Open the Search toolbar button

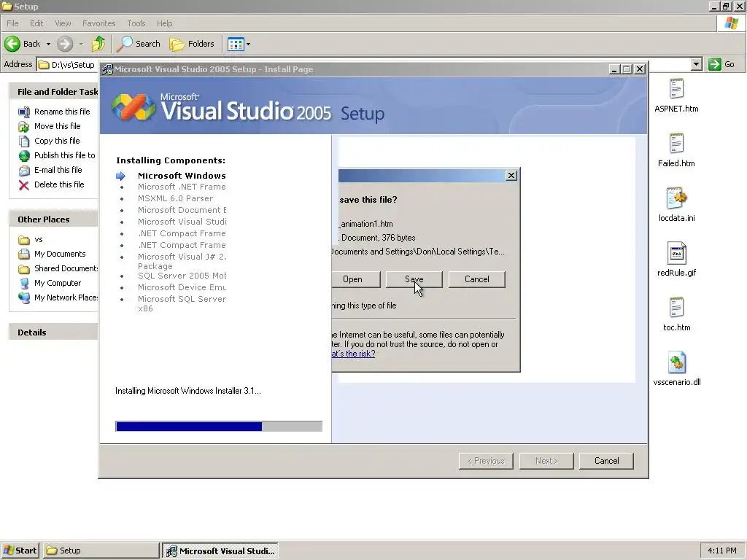139,44
